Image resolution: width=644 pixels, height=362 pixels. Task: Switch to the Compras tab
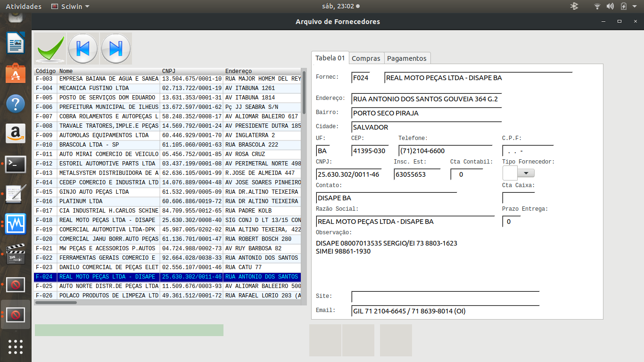(x=366, y=58)
